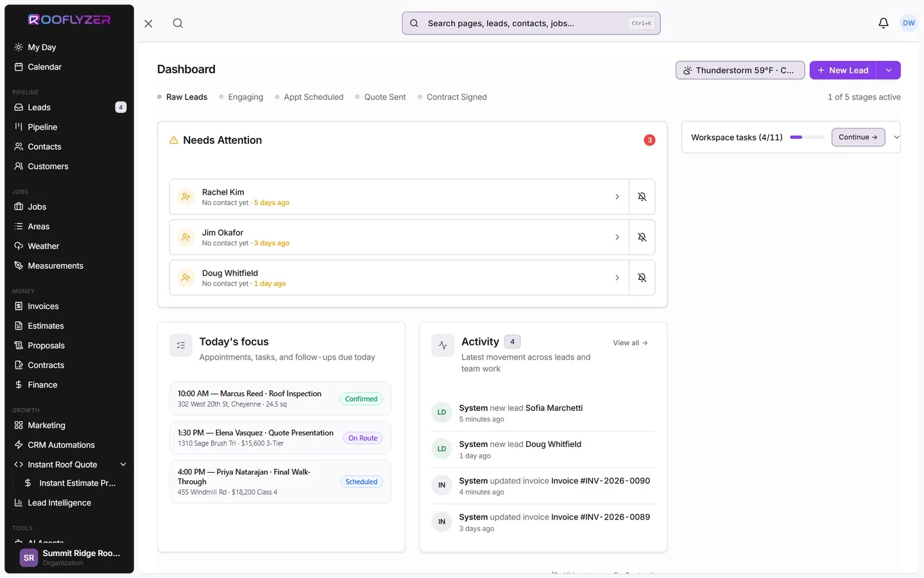Open Priya Natarajan Final Walk-Through appointment
Image resolution: width=924 pixels, height=578 pixels.
click(280, 482)
